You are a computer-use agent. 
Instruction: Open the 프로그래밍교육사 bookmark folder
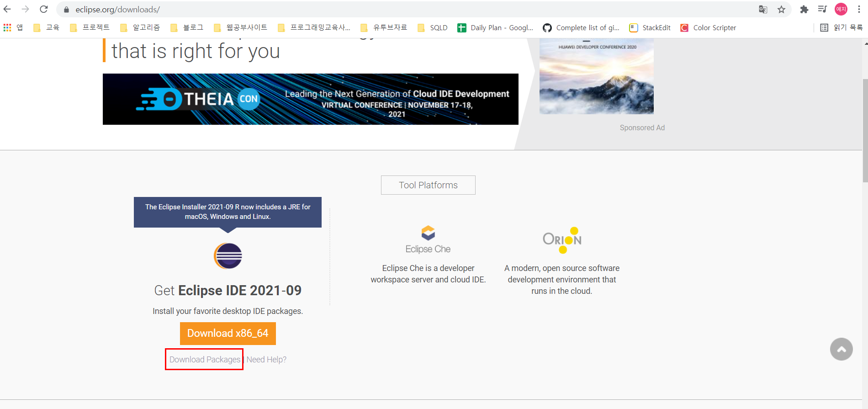click(314, 27)
